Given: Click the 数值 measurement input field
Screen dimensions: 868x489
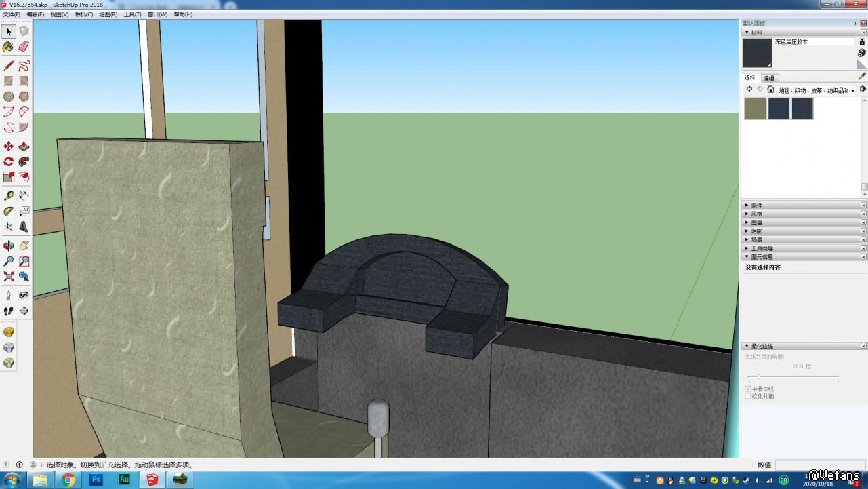Looking at the screenshot, I should [x=820, y=465].
